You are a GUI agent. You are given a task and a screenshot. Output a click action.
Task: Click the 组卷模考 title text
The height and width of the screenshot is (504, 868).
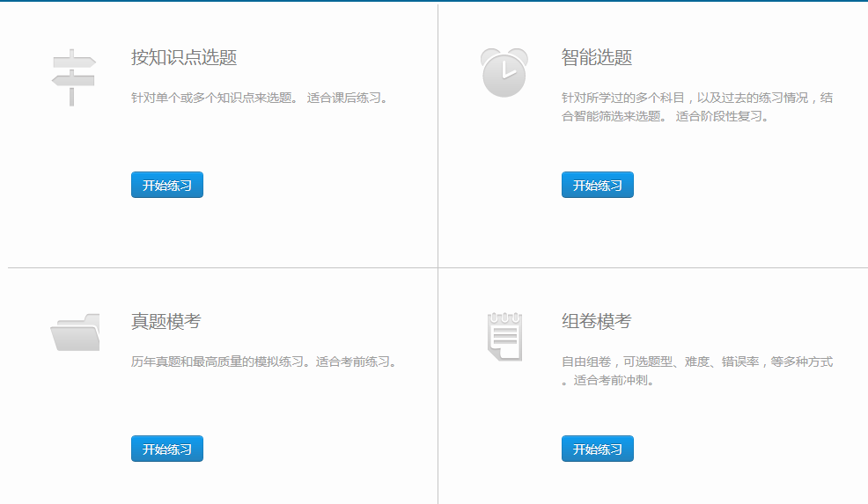tap(597, 322)
